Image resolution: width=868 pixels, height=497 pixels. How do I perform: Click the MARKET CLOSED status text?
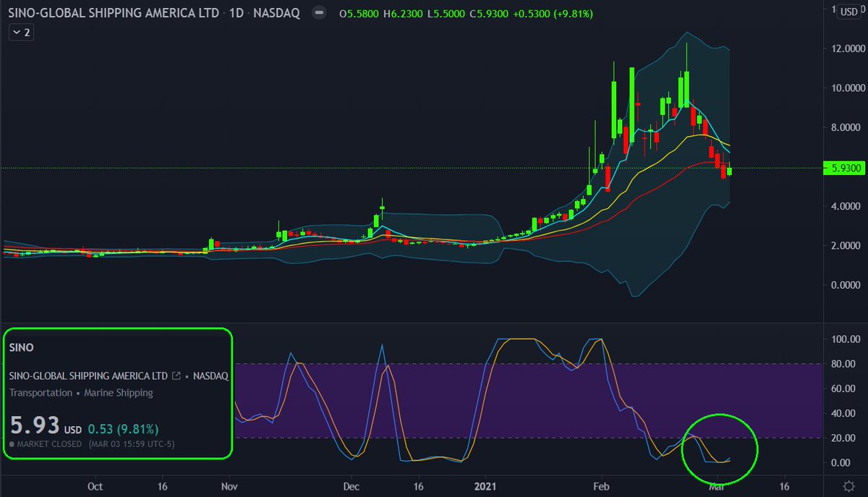point(50,444)
